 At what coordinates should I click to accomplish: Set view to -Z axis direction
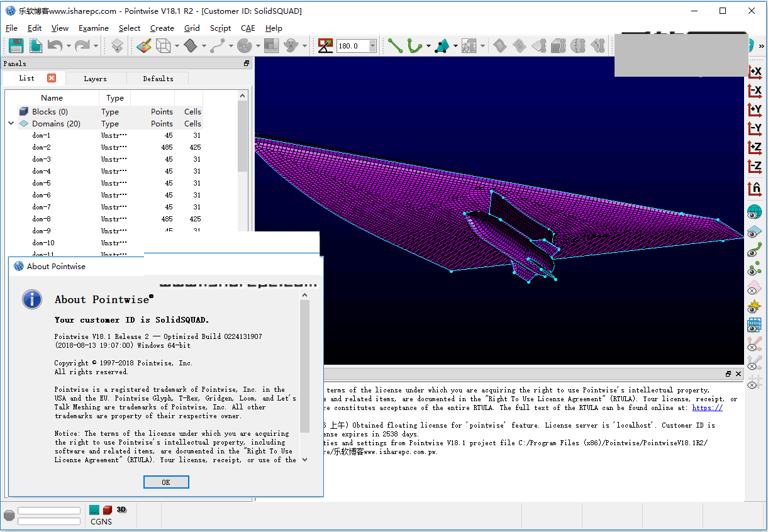click(x=754, y=167)
